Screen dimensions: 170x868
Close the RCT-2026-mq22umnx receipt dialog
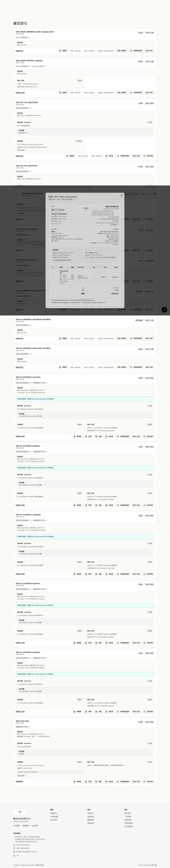121,195
